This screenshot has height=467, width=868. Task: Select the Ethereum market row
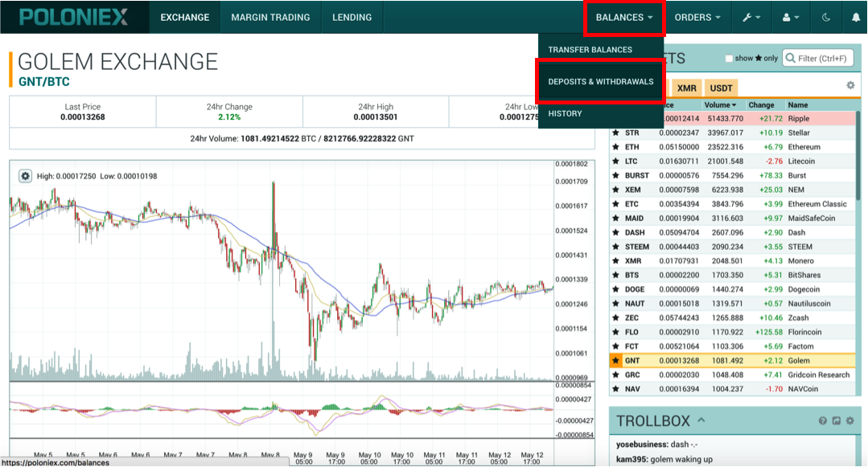(x=732, y=147)
